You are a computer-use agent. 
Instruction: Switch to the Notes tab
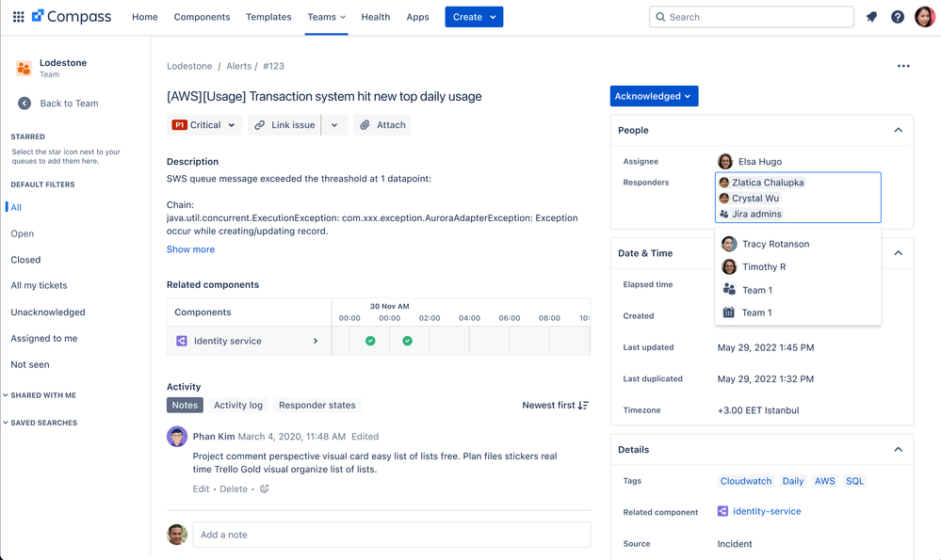[x=185, y=406]
